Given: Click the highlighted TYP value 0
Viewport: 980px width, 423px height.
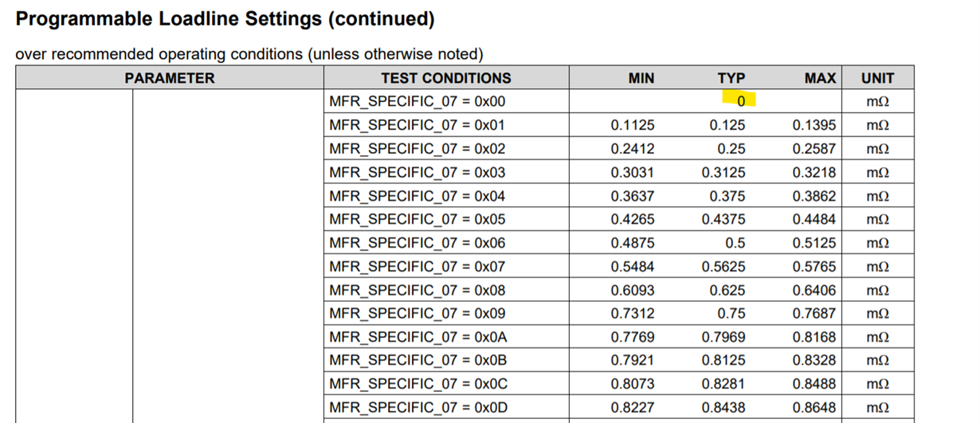Looking at the screenshot, I should 741,101.
